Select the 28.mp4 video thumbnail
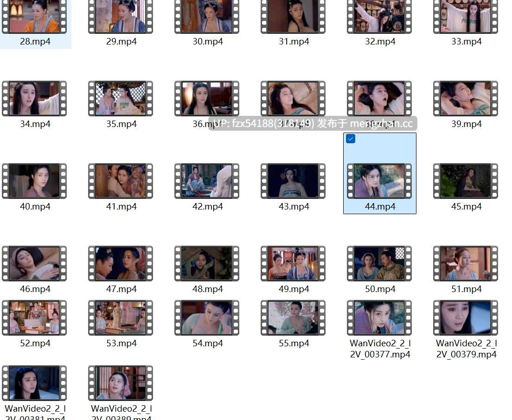Image resolution: width=512 pixels, height=420 pixels. 34,17
